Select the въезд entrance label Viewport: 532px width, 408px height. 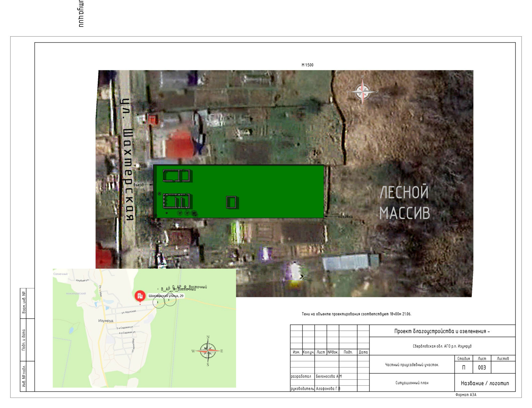click(x=139, y=185)
